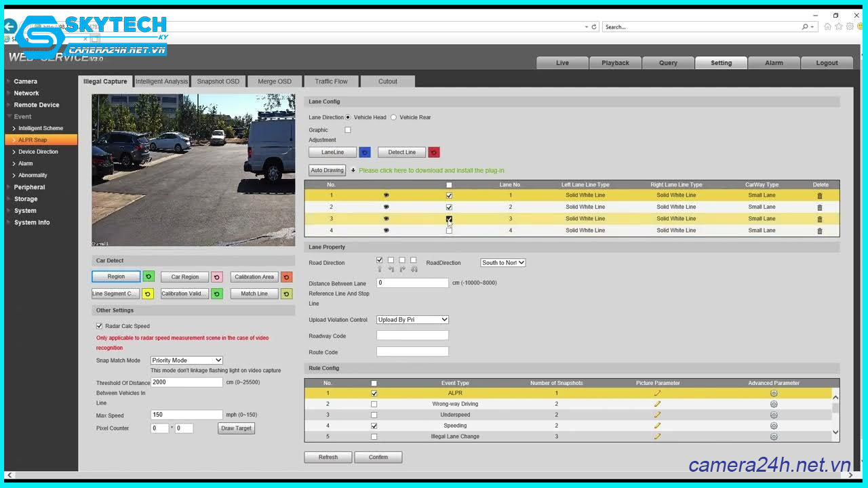Screen dimensions: 868x488
Task: Open the Playback menu tab
Action: click(x=615, y=63)
